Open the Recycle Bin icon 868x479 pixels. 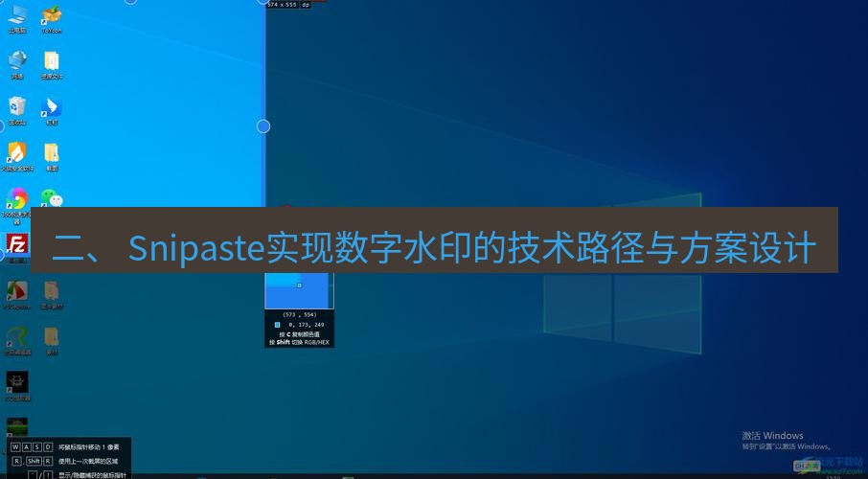point(17,111)
